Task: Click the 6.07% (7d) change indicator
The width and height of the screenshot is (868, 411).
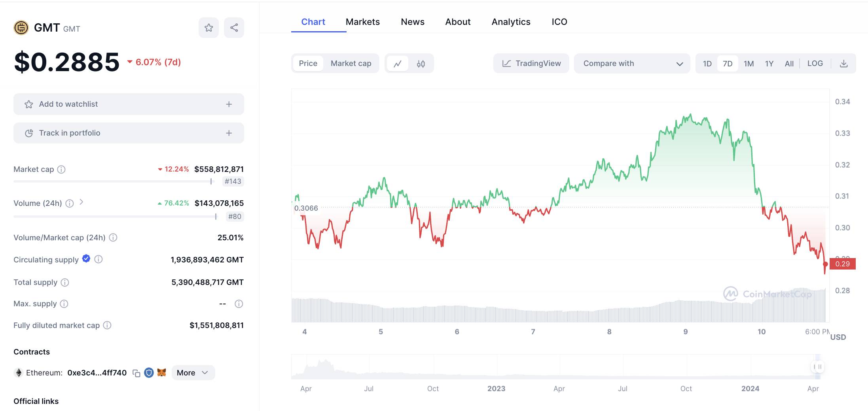Action: [154, 62]
